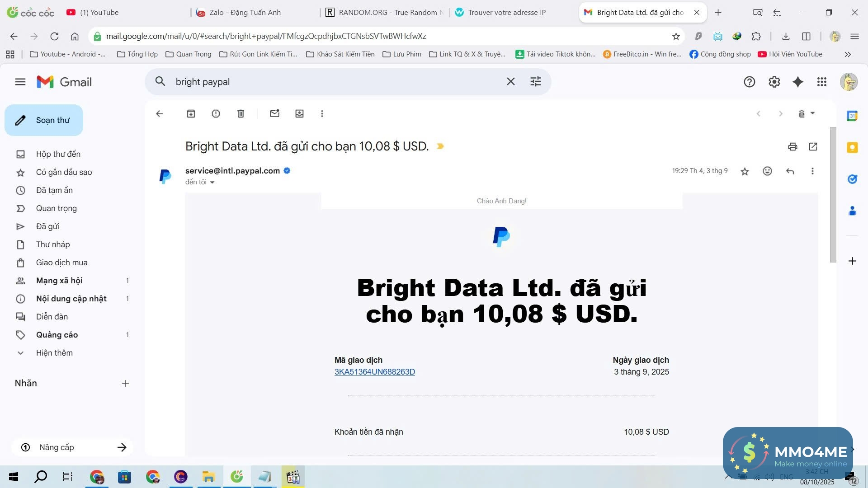
Task: Star this PayPal message
Action: click(x=745, y=171)
